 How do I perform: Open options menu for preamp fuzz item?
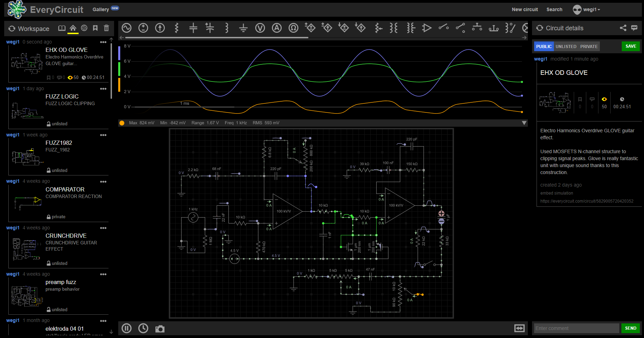pos(103,274)
